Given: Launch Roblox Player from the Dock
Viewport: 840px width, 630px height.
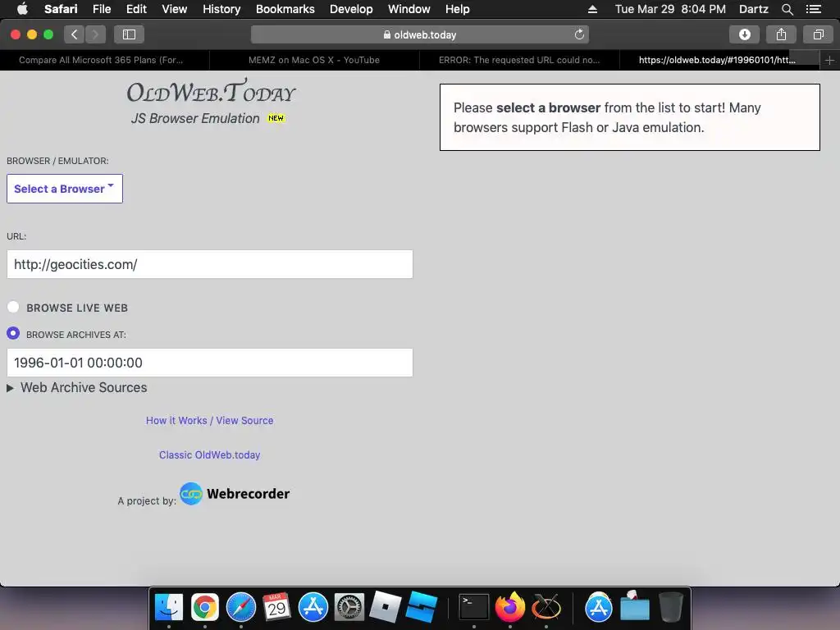Looking at the screenshot, I should [x=386, y=608].
